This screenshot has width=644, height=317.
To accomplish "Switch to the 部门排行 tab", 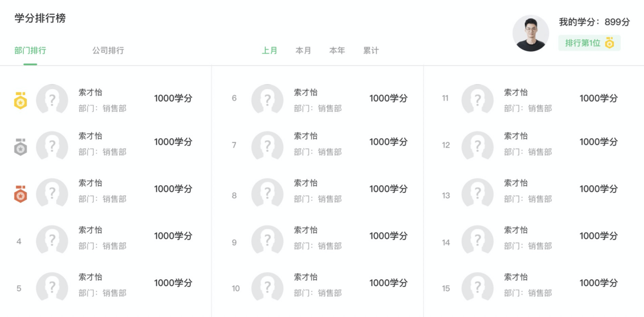I will [x=30, y=50].
